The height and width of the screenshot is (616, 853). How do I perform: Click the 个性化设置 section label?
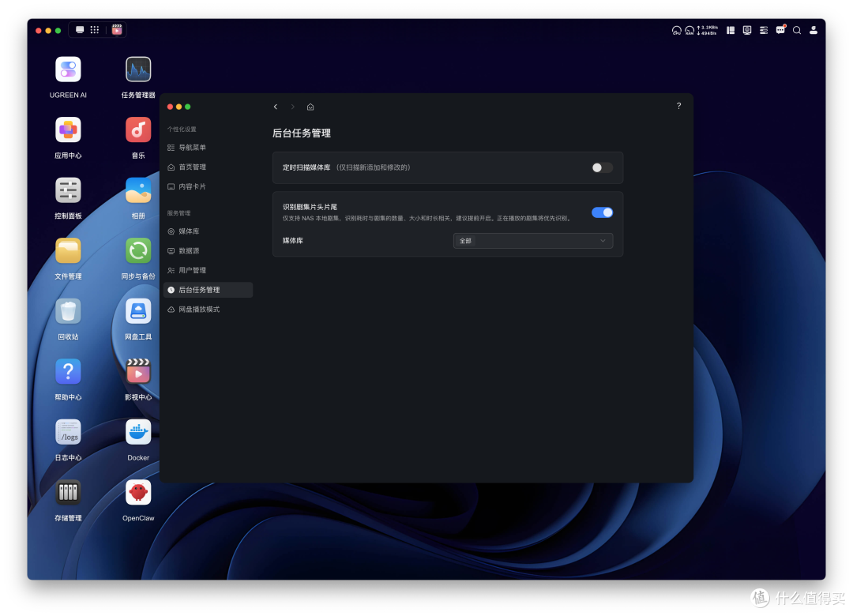pyautogui.click(x=182, y=130)
